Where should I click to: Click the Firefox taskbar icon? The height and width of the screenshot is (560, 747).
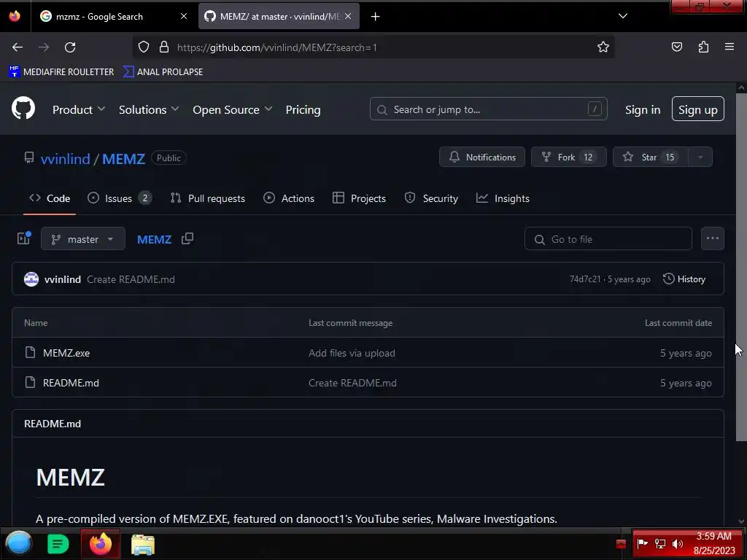pyautogui.click(x=101, y=544)
